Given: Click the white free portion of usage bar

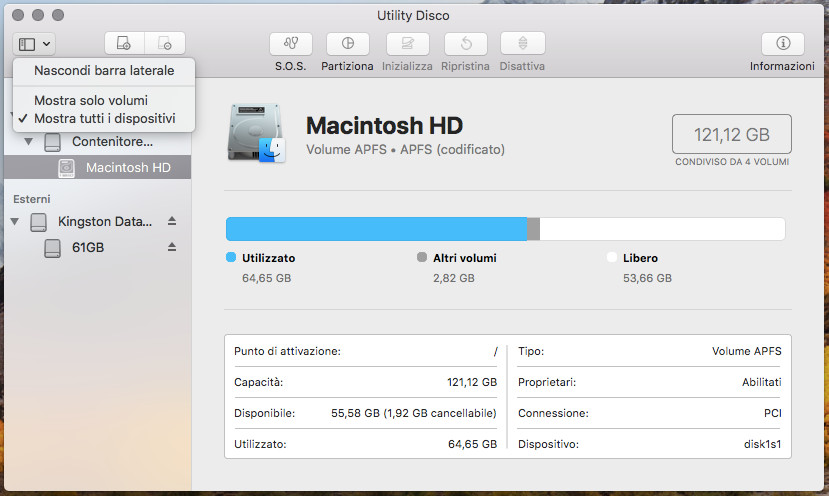Looking at the screenshot, I should click(x=662, y=229).
